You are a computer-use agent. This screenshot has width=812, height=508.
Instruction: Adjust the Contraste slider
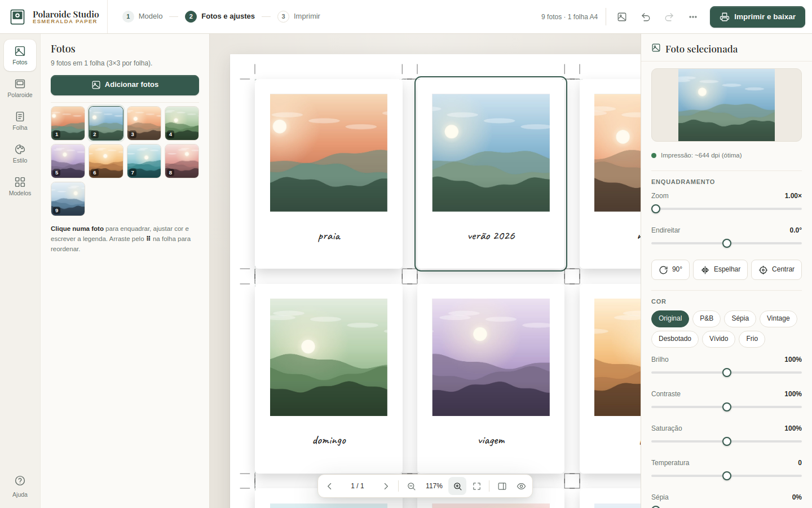tap(726, 407)
